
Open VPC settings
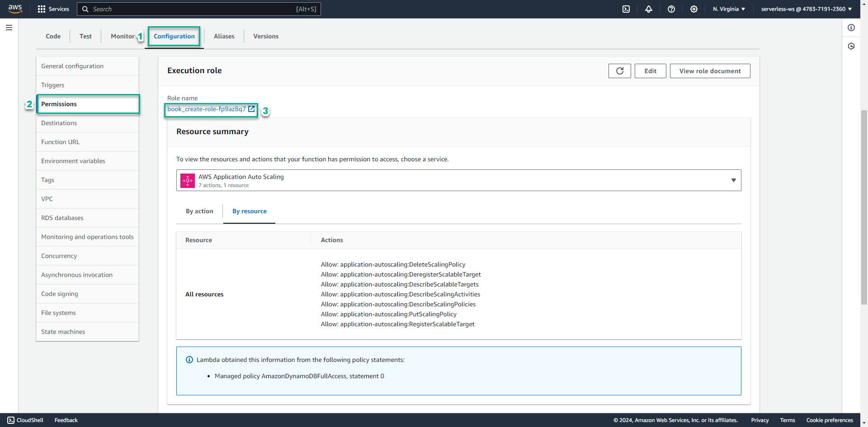(88, 199)
